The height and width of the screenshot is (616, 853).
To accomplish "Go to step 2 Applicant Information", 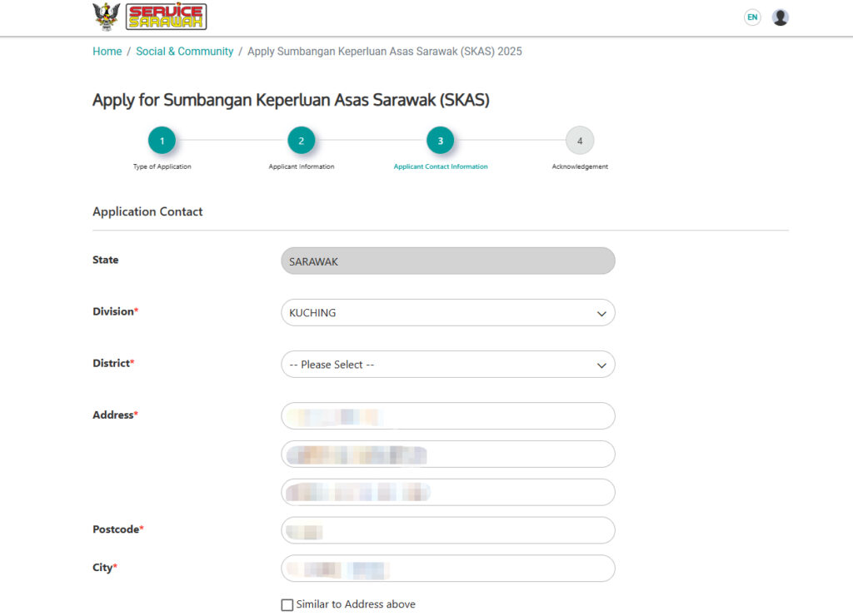I will (x=302, y=141).
